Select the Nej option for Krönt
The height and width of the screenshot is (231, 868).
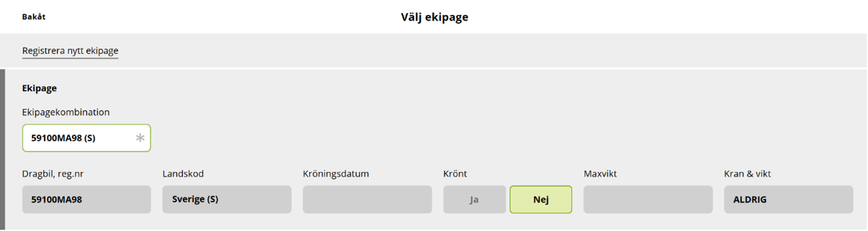coord(540,199)
